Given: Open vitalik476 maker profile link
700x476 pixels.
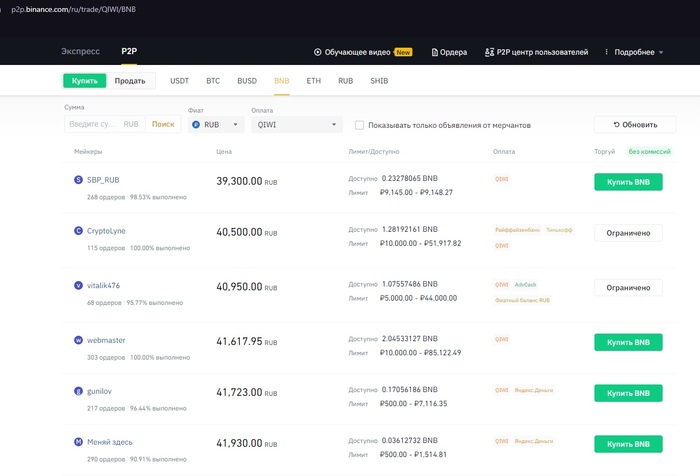Looking at the screenshot, I should [104, 285].
